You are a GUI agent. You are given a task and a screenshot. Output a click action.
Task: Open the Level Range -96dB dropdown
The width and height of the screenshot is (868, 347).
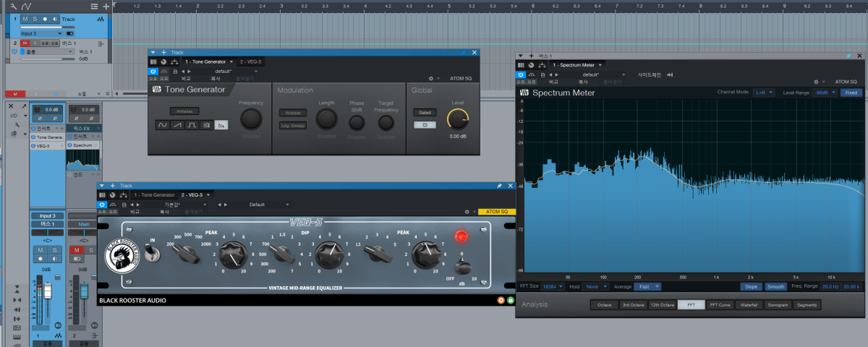click(824, 93)
